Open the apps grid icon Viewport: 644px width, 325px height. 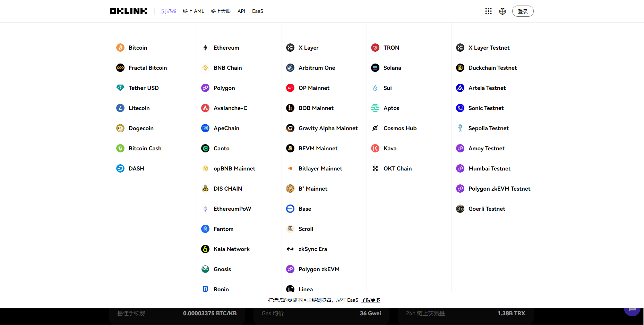pyautogui.click(x=488, y=11)
